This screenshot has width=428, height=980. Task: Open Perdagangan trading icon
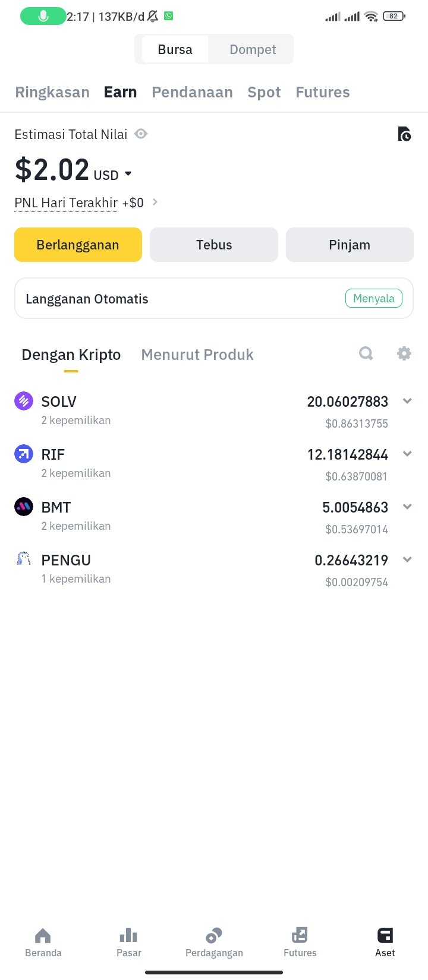click(214, 937)
